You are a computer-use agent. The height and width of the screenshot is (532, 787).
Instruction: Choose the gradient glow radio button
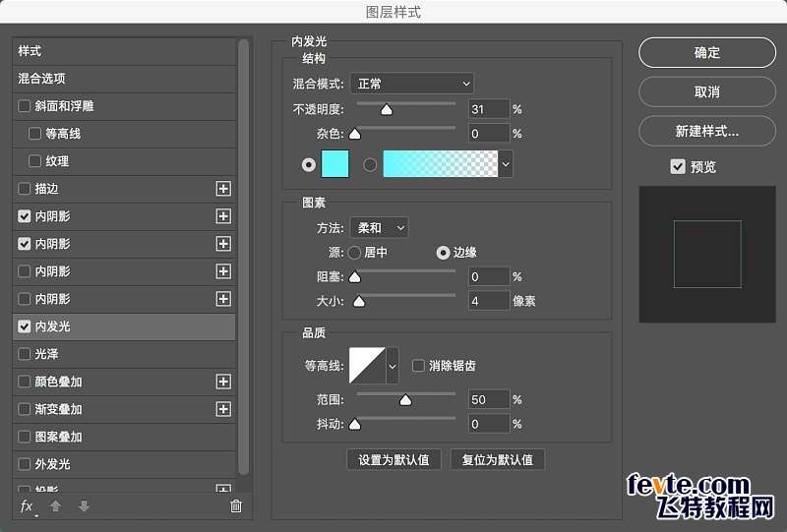pos(370,164)
